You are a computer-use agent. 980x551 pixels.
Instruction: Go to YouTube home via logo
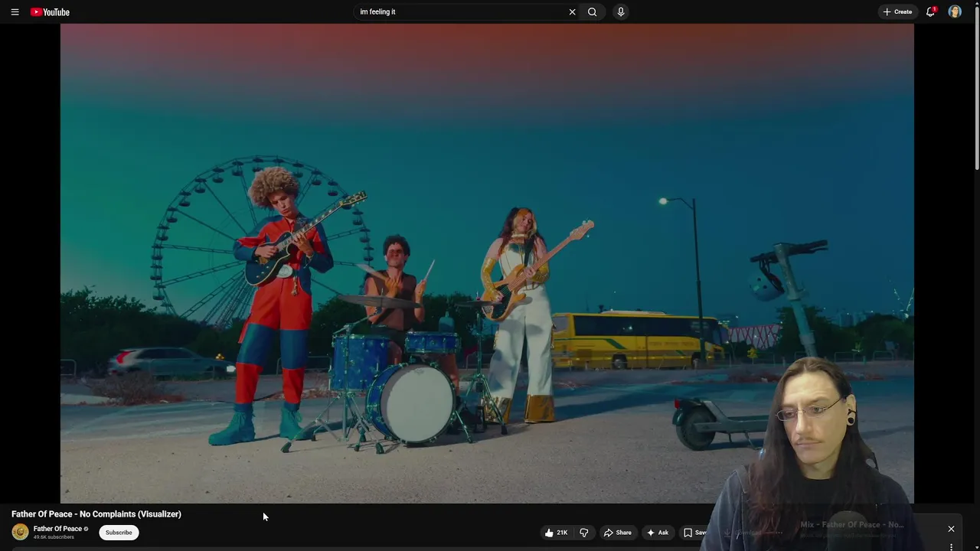pyautogui.click(x=50, y=11)
